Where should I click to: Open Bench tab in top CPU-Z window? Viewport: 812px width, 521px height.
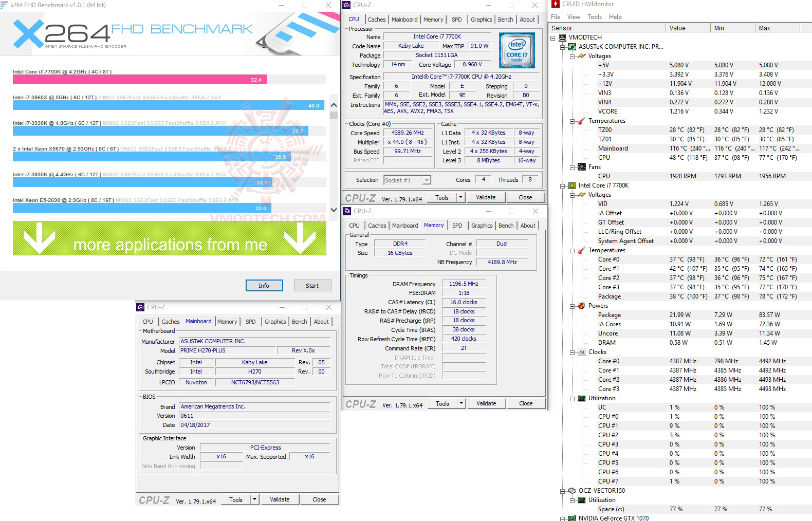(x=506, y=20)
